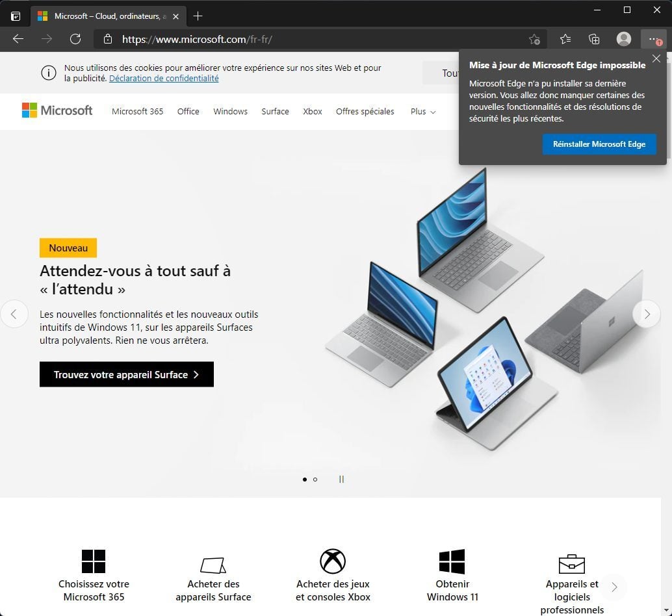This screenshot has width=672, height=616.
Task: Select the first carousel slide dot
Action: click(305, 480)
